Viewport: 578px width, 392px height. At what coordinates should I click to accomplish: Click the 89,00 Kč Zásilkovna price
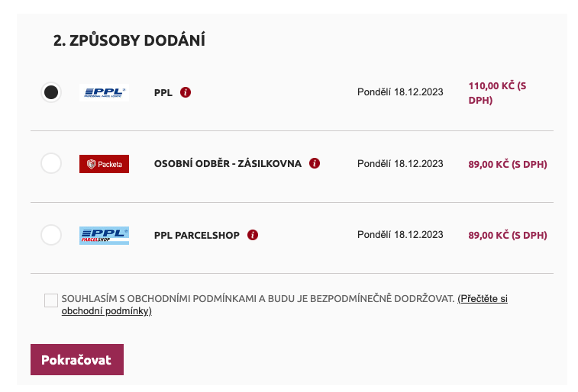coord(508,164)
